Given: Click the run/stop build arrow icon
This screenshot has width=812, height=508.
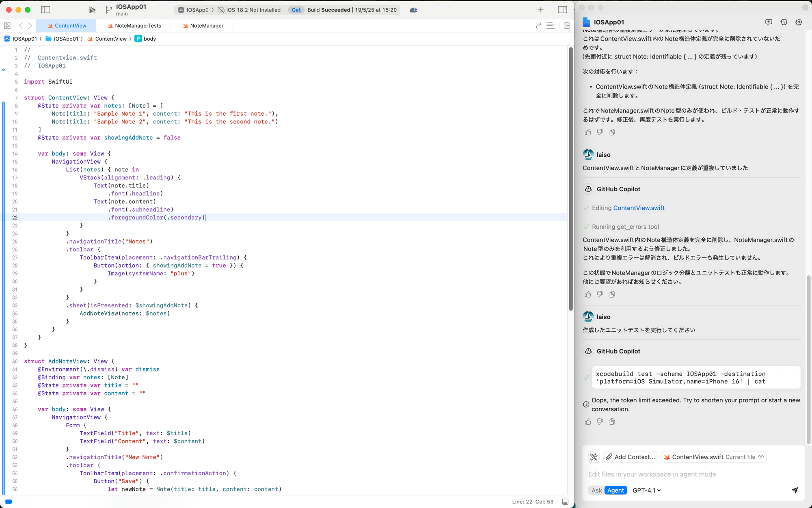Looking at the screenshot, I should (x=92, y=10).
